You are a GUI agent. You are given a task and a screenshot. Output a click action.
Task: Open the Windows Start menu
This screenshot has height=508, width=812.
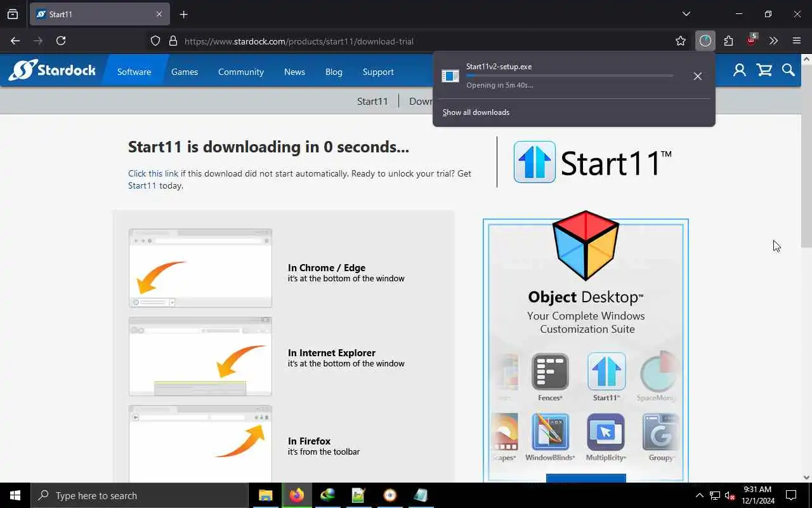coord(15,495)
